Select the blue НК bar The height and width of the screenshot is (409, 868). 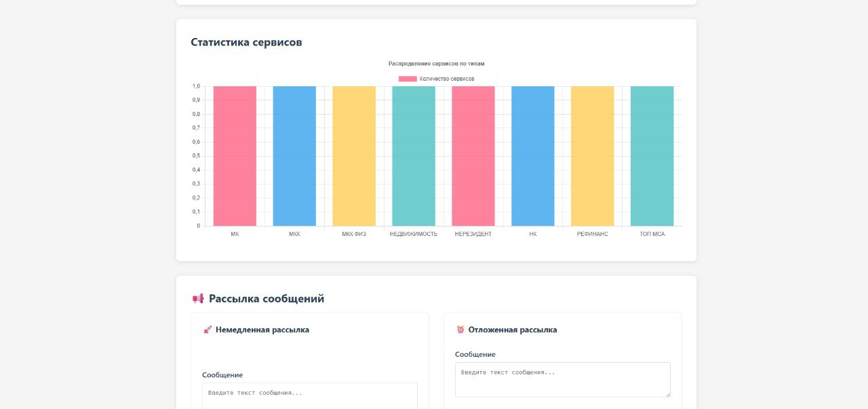point(533,156)
